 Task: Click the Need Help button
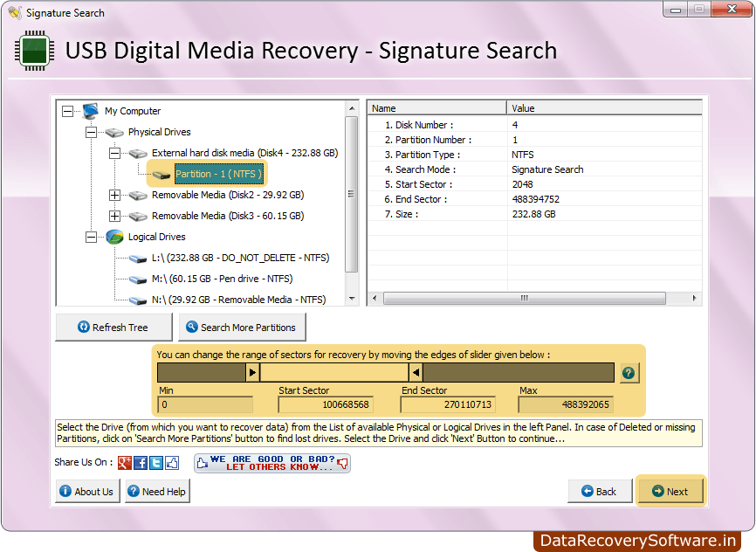tap(157, 491)
